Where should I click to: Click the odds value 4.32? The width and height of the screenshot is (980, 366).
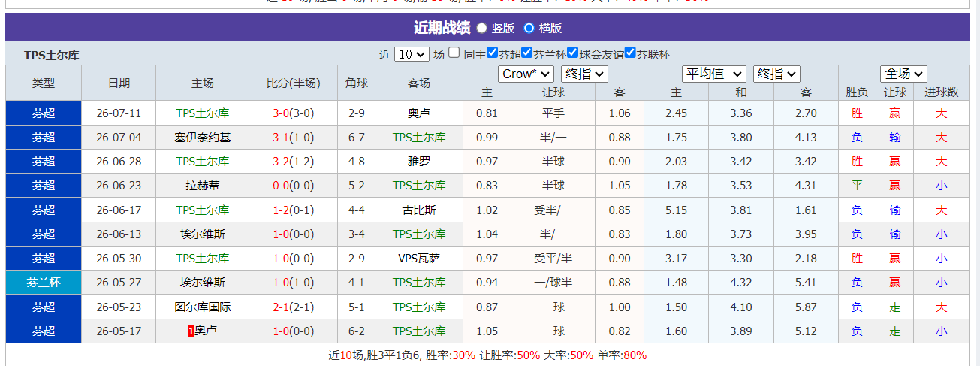pyautogui.click(x=741, y=283)
